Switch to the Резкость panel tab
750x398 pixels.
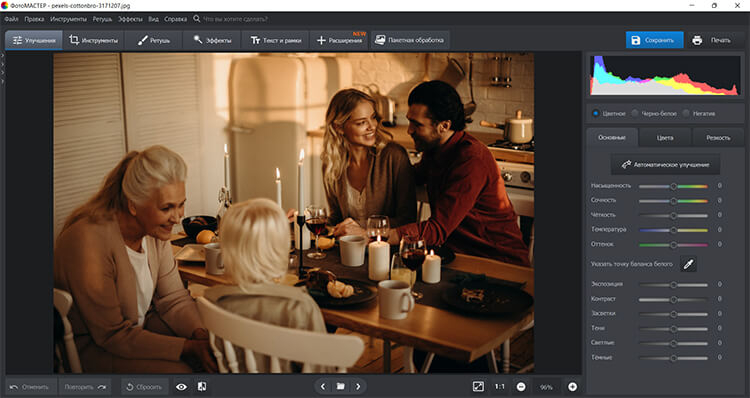click(718, 138)
